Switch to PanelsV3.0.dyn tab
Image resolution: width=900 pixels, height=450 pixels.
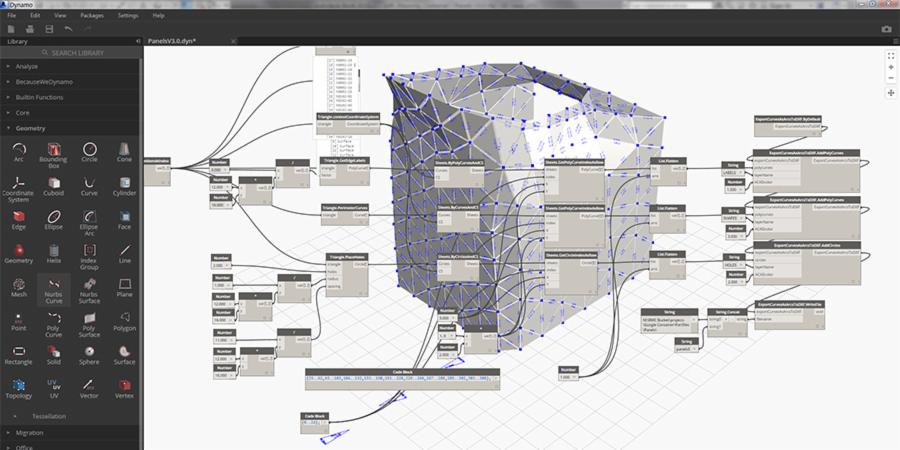pyautogui.click(x=172, y=41)
